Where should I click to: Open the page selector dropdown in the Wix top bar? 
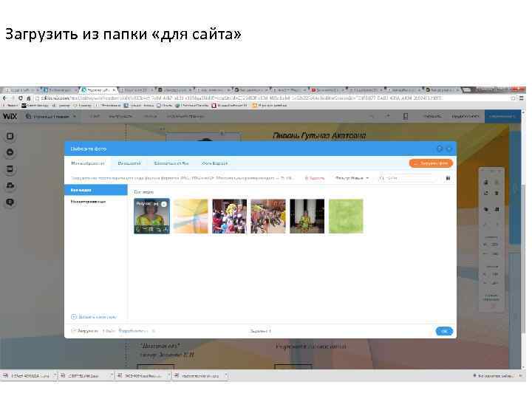pos(51,117)
